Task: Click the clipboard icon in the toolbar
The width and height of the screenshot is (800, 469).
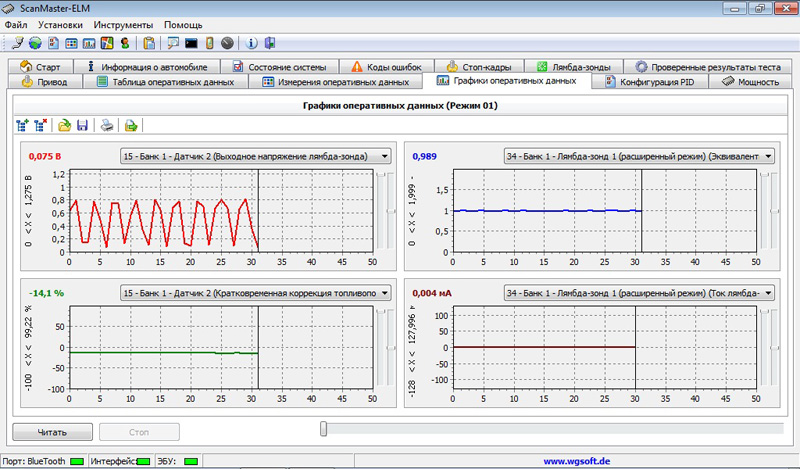Action: (x=149, y=43)
